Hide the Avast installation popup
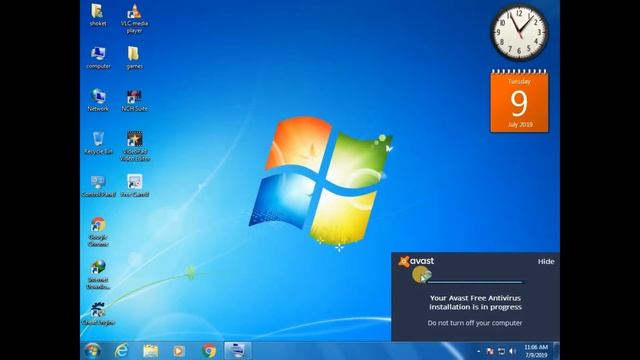640x360 pixels. click(546, 261)
